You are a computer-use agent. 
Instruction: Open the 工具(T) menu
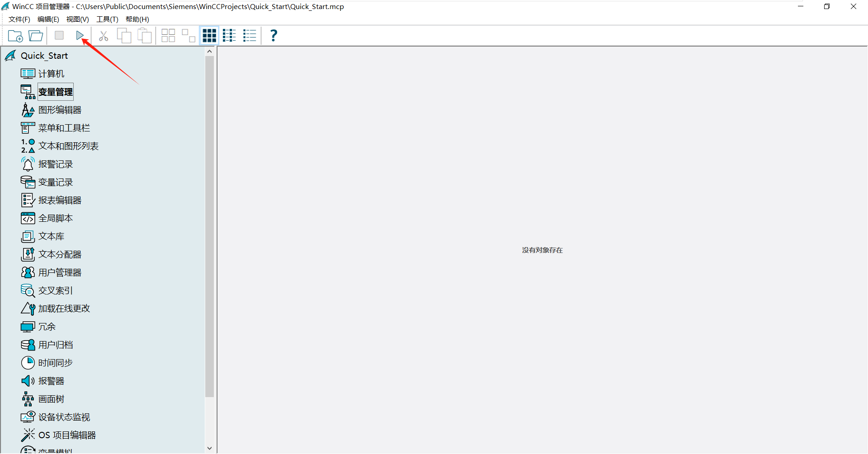[107, 19]
